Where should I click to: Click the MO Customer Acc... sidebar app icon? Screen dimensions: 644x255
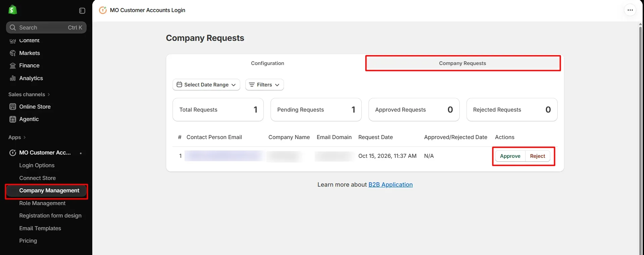click(x=13, y=152)
